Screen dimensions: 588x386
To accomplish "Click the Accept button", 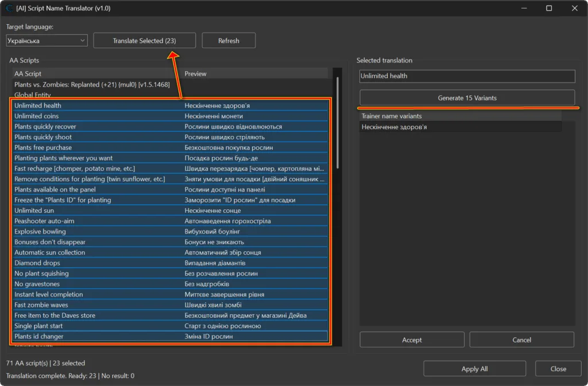I will point(412,340).
